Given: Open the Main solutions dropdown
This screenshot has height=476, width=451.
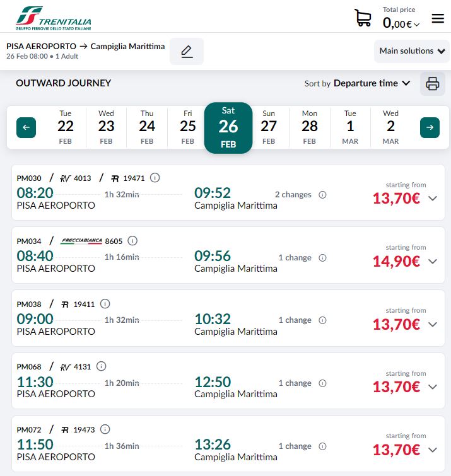Looking at the screenshot, I should click(412, 51).
